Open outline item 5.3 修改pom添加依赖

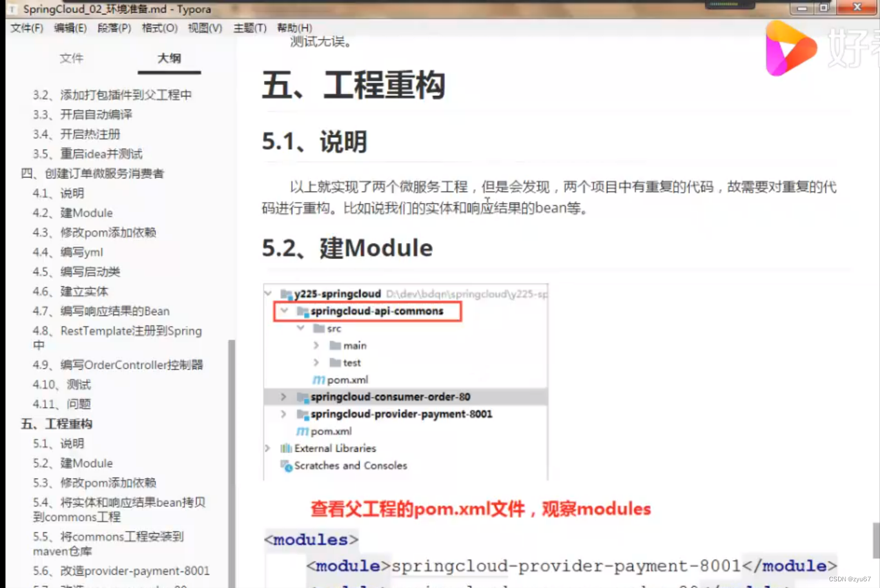(94, 483)
